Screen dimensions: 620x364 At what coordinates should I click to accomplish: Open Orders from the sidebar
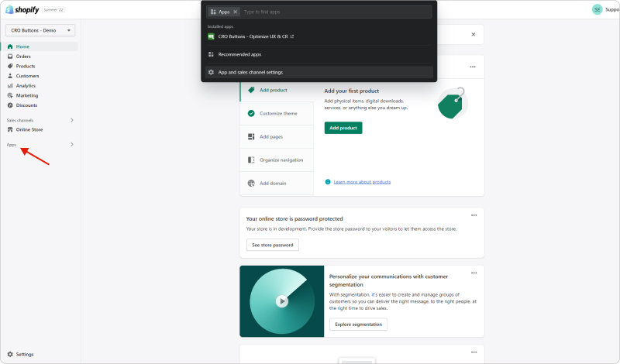pos(23,57)
